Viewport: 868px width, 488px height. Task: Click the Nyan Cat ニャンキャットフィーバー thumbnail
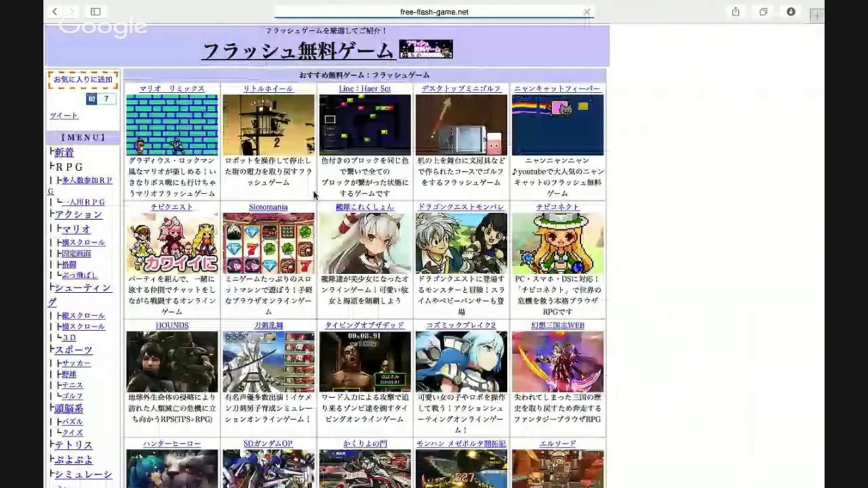click(x=557, y=125)
